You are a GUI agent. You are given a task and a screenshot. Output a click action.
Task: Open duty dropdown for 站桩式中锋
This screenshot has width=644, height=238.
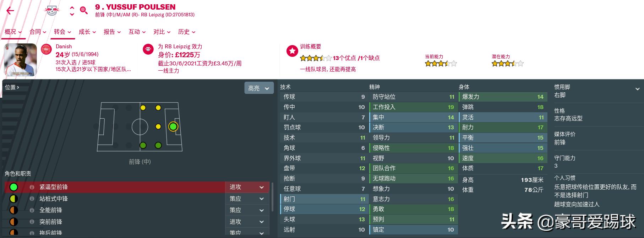pyautogui.click(x=247, y=199)
